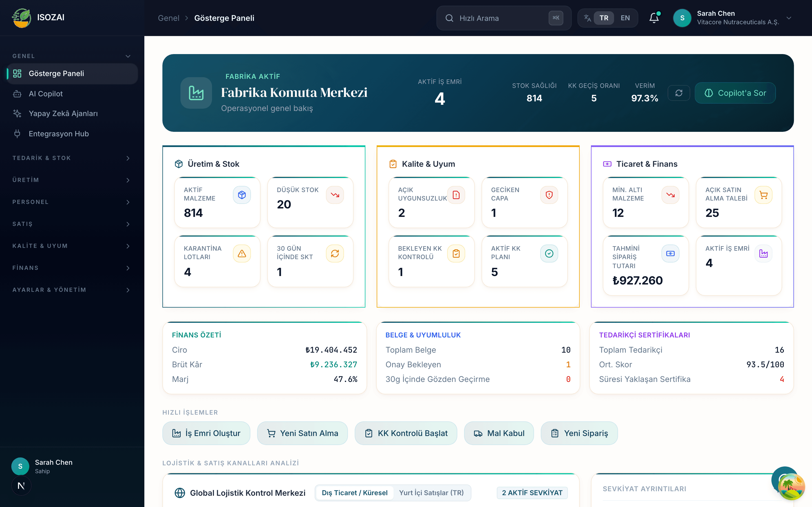The width and height of the screenshot is (812, 507).
Task: Click the shield icon in Geciken CAPA card
Action: click(549, 195)
